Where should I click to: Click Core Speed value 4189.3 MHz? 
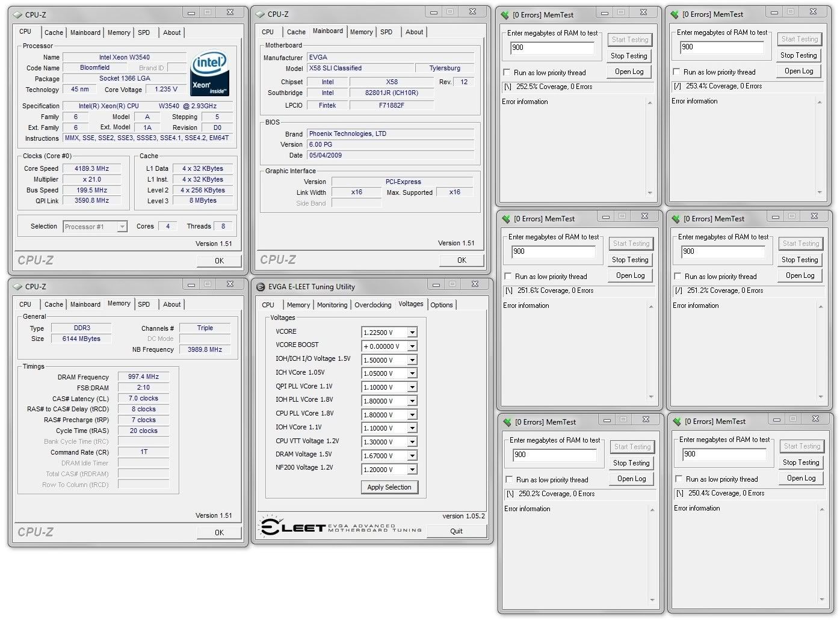(92, 169)
